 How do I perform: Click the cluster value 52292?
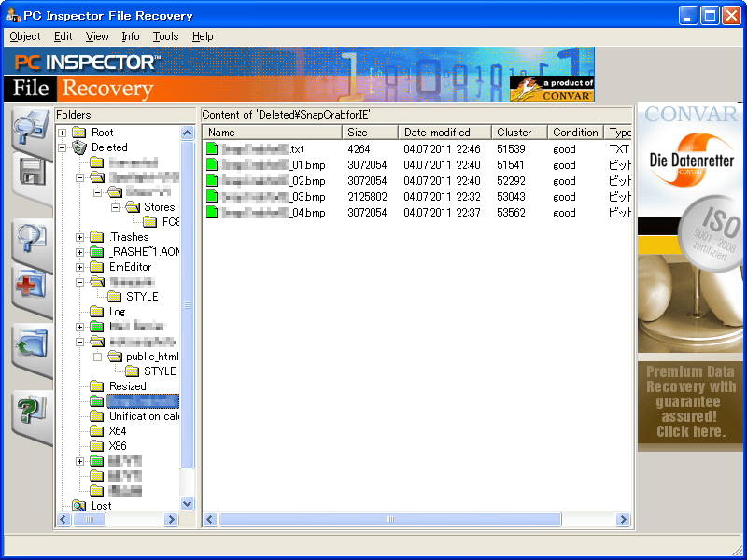[511, 181]
